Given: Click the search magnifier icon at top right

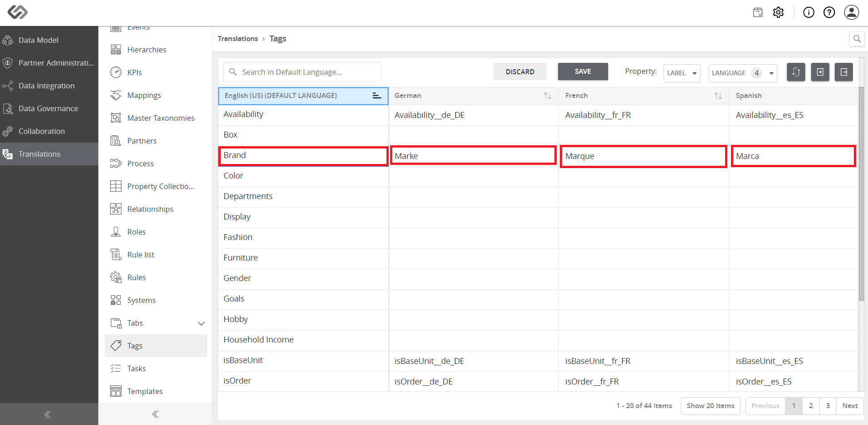Looking at the screenshot, I should point(857,39).
